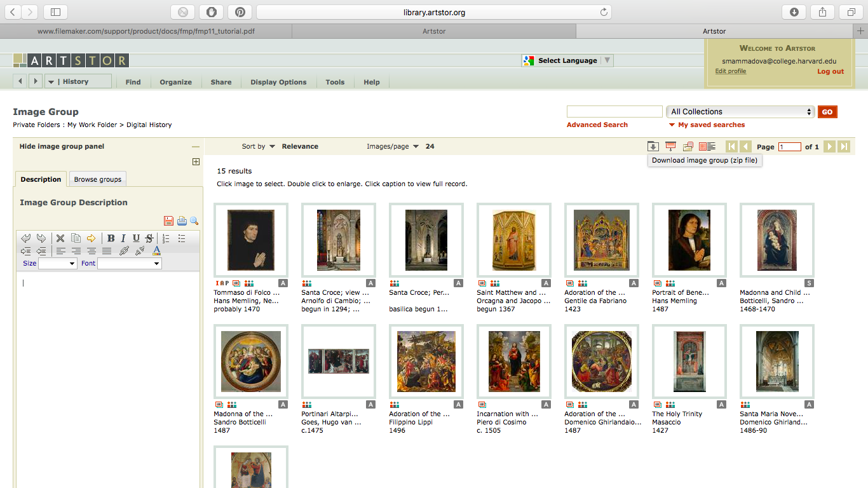Open the Advanced Search link

point(597,125)
